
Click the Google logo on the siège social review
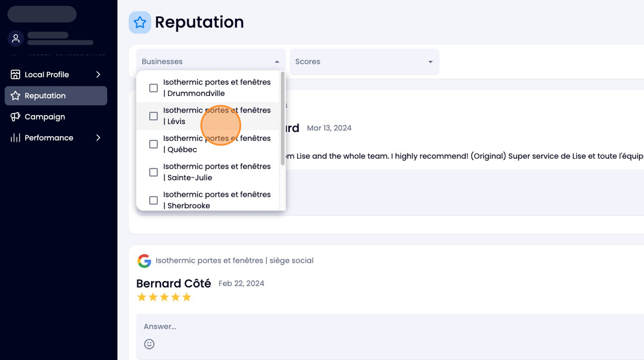pyautogui.click(x=144, y=261)
